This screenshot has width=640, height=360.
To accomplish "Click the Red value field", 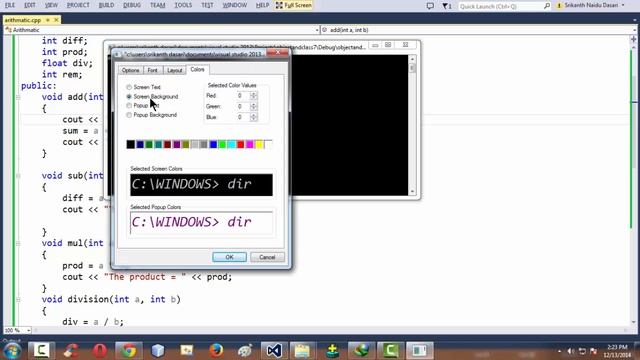I will [x=241, y=96].
